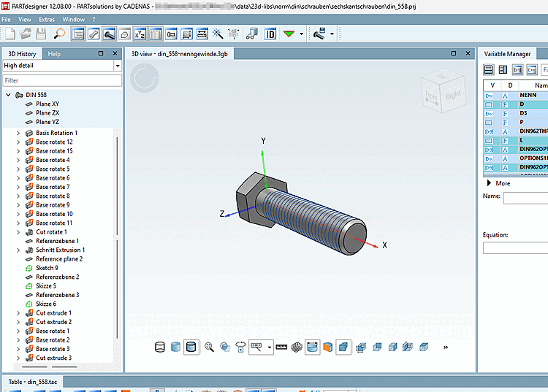Click the zoom-all magnifier below 3D view
This screenshot has height=392, width=548.
point(210,347)
